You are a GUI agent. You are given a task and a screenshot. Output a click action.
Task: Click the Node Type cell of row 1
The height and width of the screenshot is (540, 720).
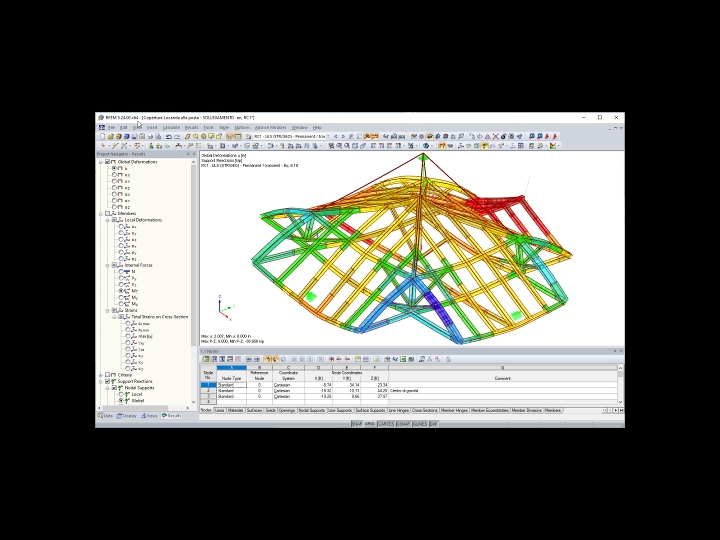coord(232,385)
